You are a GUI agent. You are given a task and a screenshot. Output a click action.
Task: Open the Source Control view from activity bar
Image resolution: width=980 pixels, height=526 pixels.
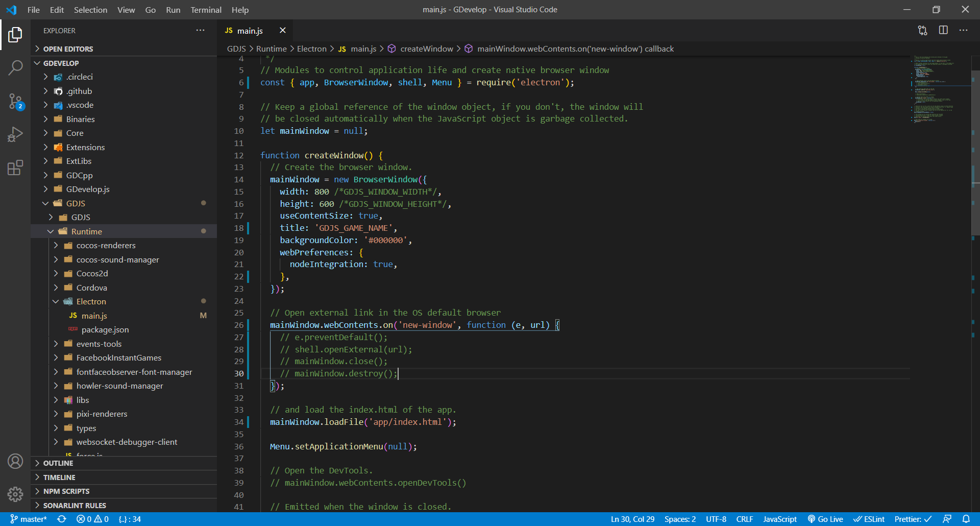[x=15, y=101]
